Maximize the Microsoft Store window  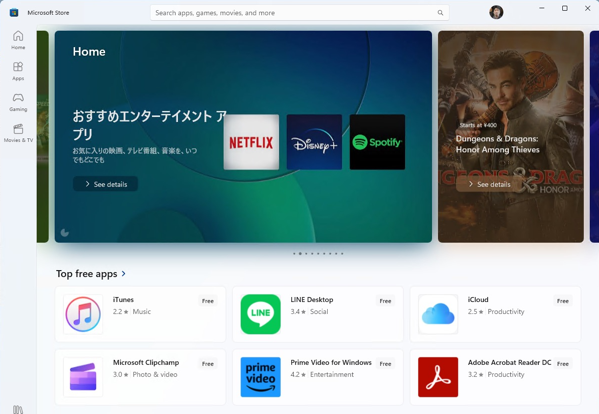(x=565, y=8)
